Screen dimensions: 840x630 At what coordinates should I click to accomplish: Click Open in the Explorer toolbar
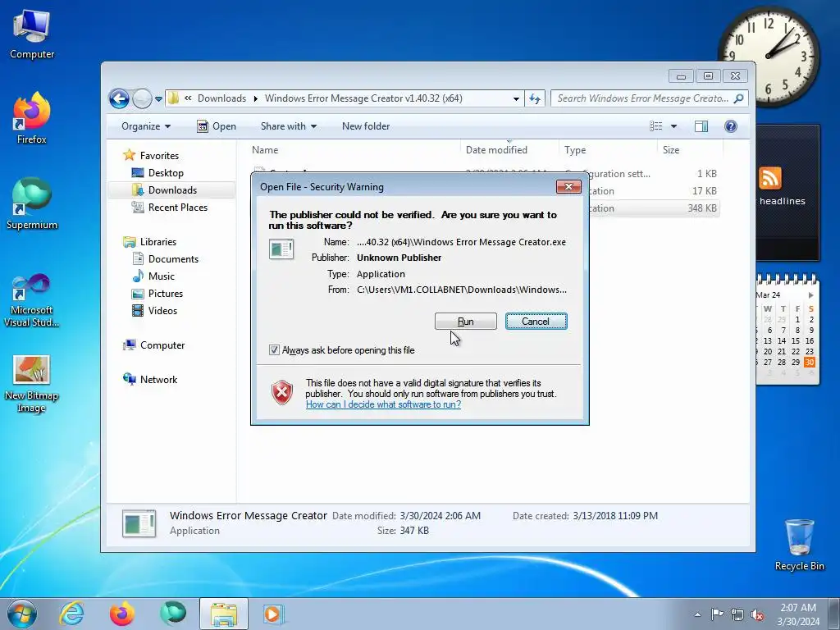(x=217, y=126)
